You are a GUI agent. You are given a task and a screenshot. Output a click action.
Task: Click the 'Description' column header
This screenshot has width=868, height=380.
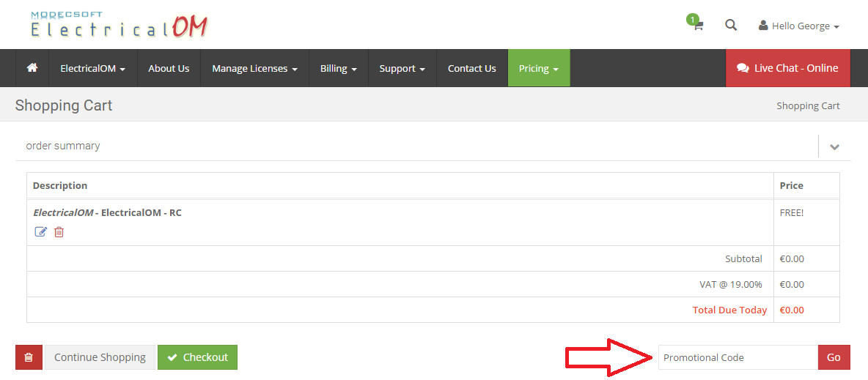point(60,185)
